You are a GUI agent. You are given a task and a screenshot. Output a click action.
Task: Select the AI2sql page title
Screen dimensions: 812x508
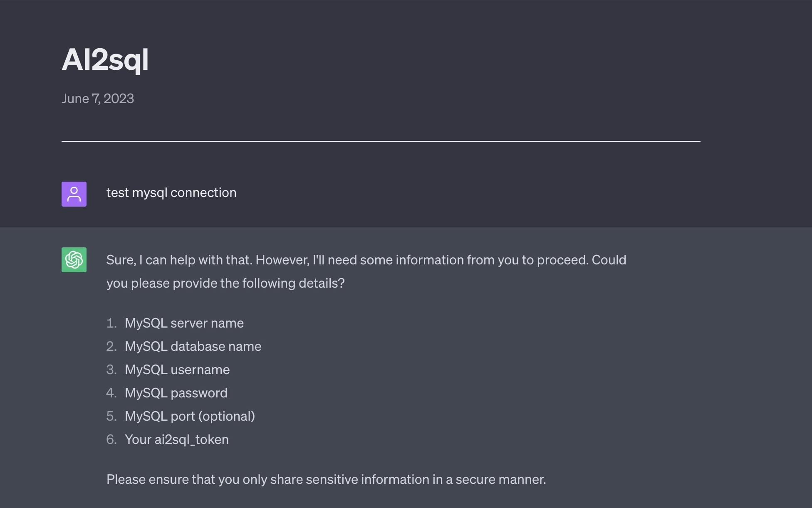105,59
